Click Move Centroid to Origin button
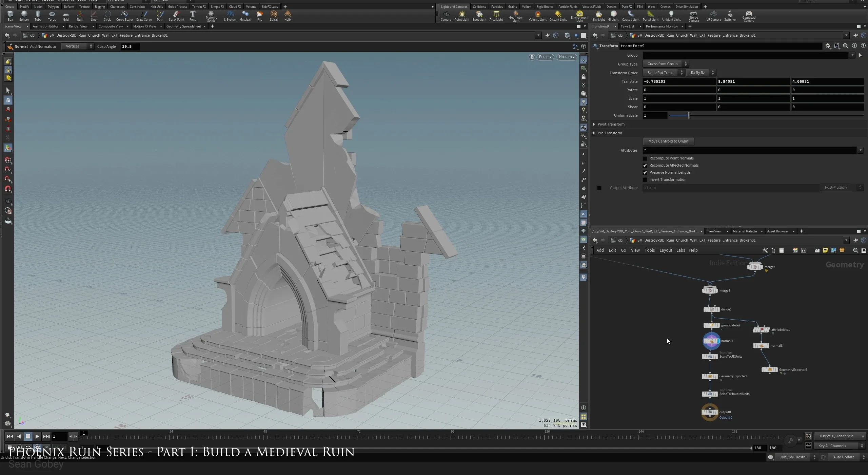868x475 pixels. point(669,141)
